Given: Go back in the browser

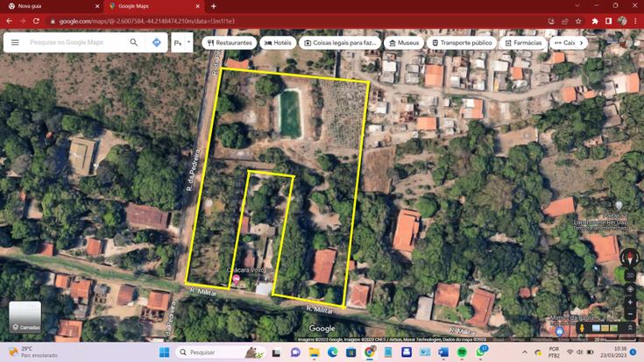Looking at the screenshot, I should point(10,21).
